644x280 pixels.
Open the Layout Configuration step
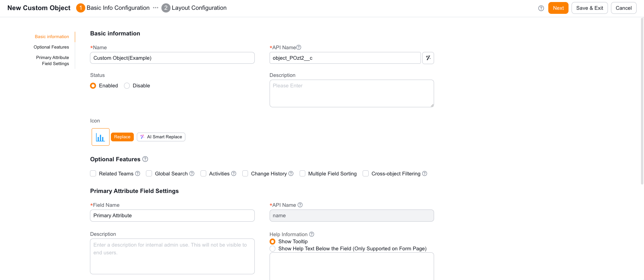point(194,8)
